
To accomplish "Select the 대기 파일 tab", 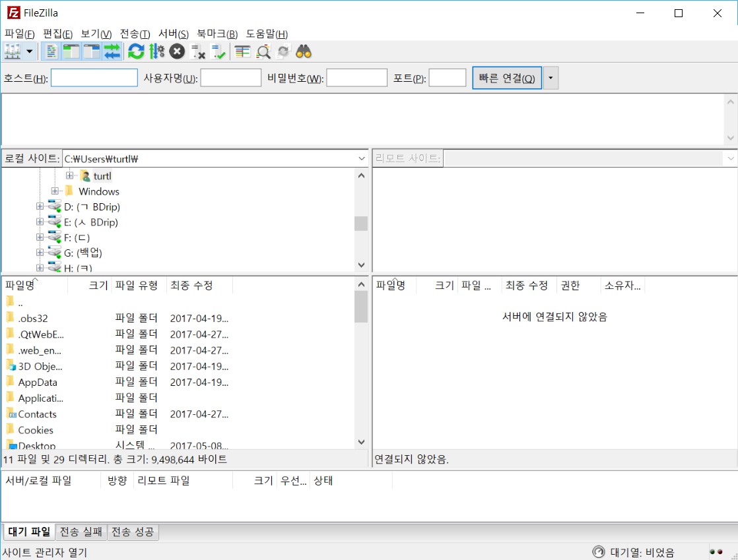I will pos(29,532).
